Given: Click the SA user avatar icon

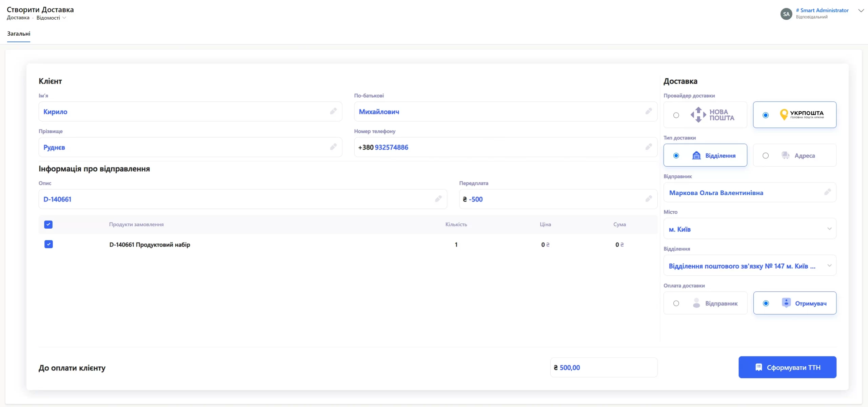Looking at the screenshot, I should click(x=786, y=14).
